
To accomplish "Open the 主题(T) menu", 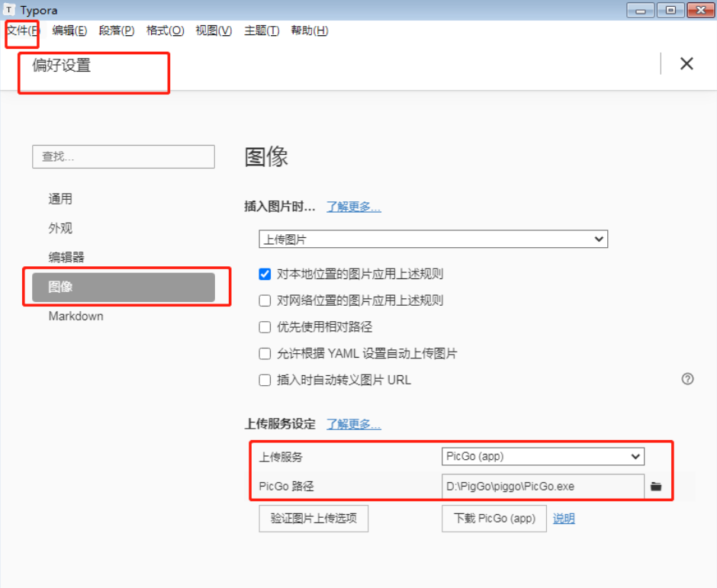I will click(262, 31).
